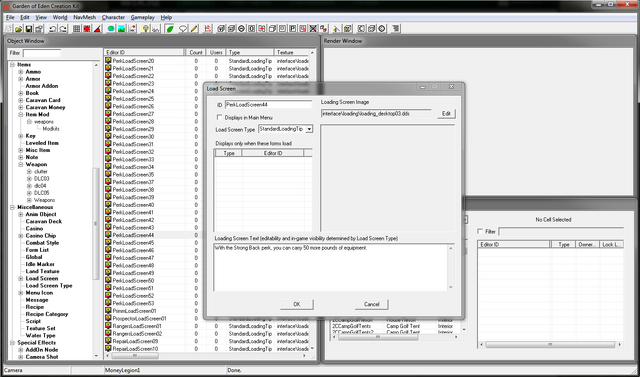Toggle the snap-to-grid toolbar icon
Image resolution: width=640 pixels, height=377 pixels.
pyautogui.click(x=76, y=29)
